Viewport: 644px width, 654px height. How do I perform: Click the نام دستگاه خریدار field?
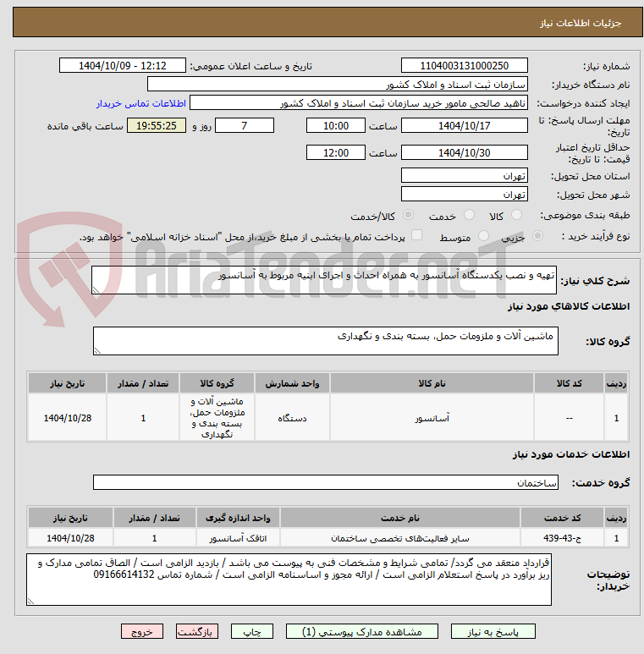[338, 85]
